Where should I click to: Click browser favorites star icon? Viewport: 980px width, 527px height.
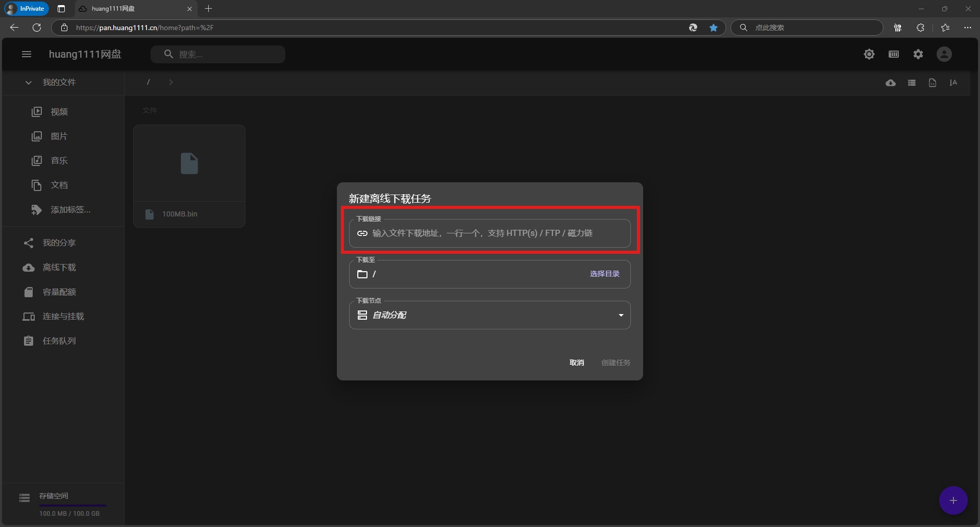click(x=714, y=28)
